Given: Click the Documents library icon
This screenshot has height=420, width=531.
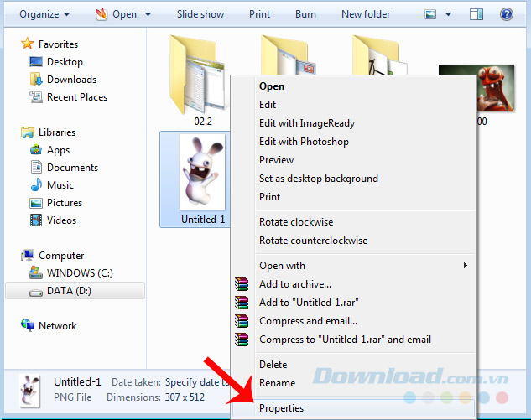Looking at the screenshot, I should 36,167.
